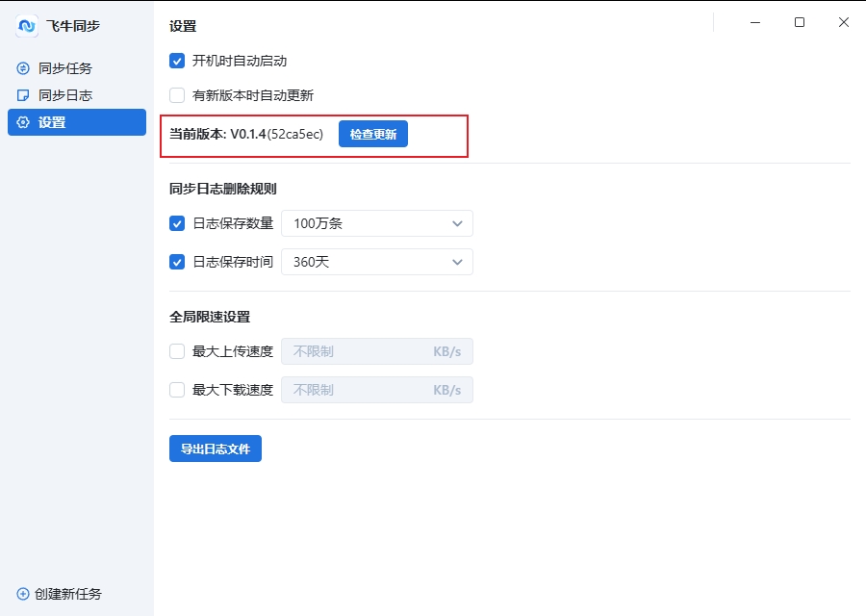The height and width of the screenshot is (616, 866).
Task: Click the 同步日志 log icon in sidebar
Action: point(24,95)
